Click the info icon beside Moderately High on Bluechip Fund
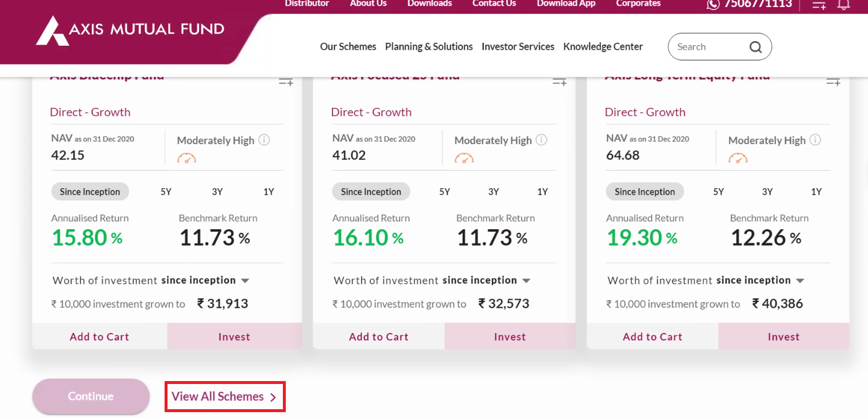Image resolution: width=868 pixels, height=418 pixels. click(264, 140)
